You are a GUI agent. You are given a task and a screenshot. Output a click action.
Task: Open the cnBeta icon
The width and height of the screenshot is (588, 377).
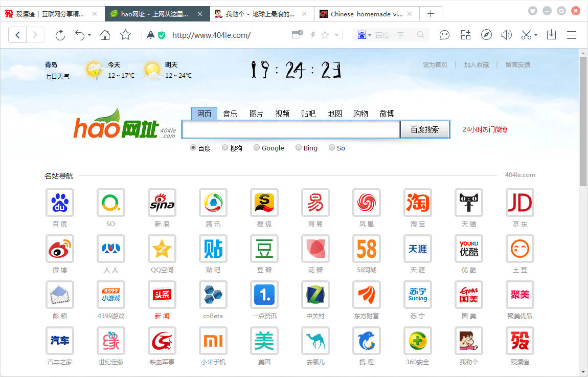pos(213,295)
